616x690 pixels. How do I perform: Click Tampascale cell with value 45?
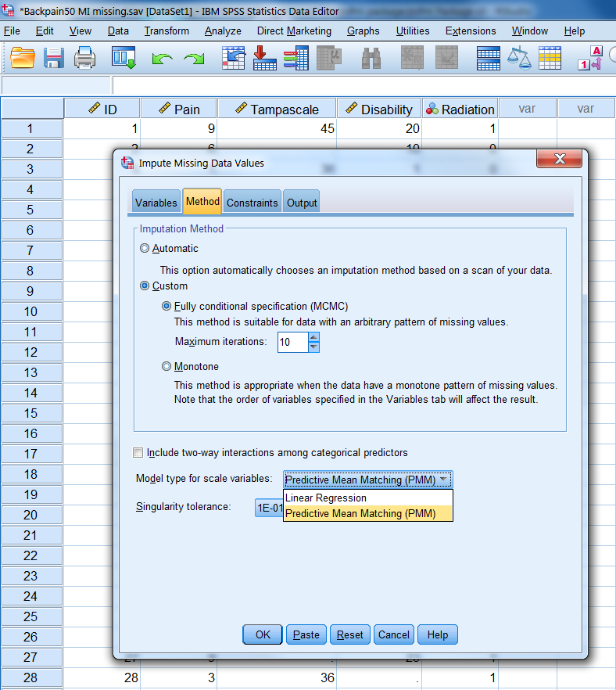[277, 128]
